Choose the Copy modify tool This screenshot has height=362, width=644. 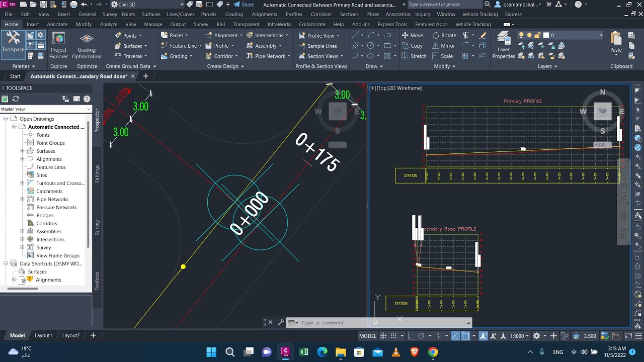[412, 46]
